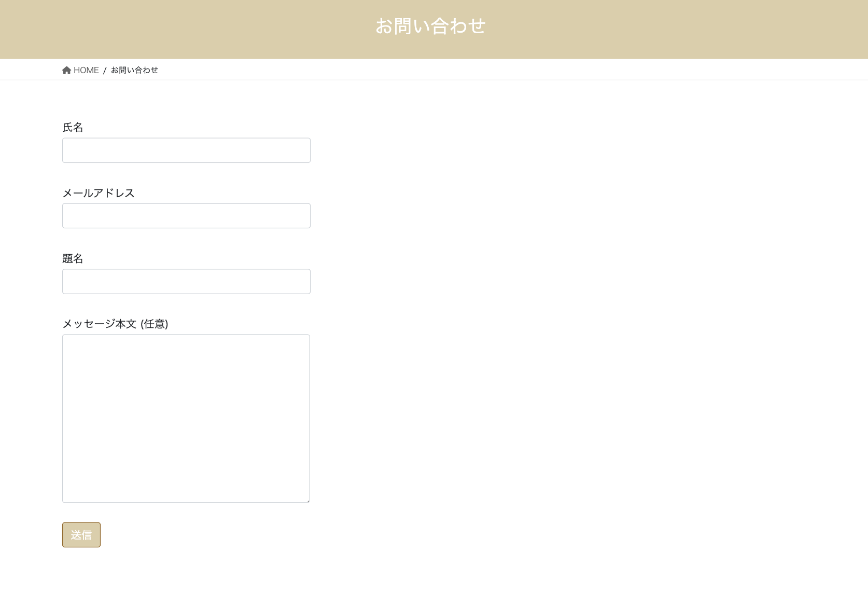Click the textarea resize handle
The width and height of the screenshot is (868, 607).
[307, 500]
